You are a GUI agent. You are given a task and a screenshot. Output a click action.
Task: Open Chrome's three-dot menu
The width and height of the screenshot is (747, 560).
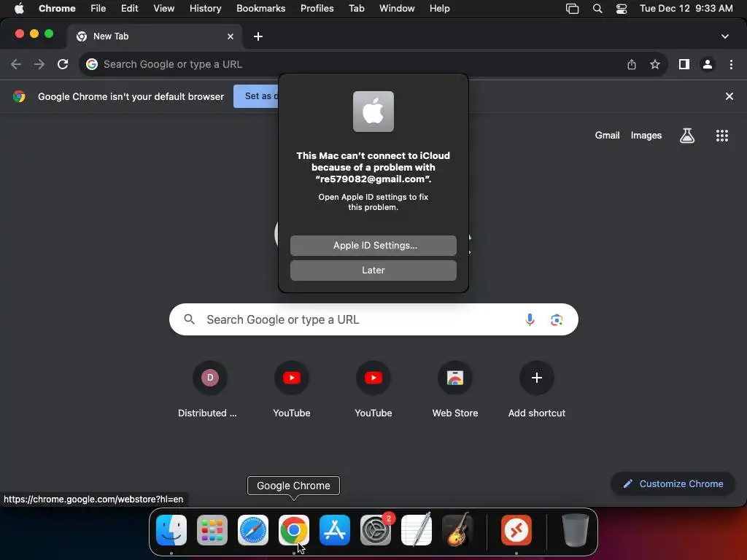[x=731, y=64]
